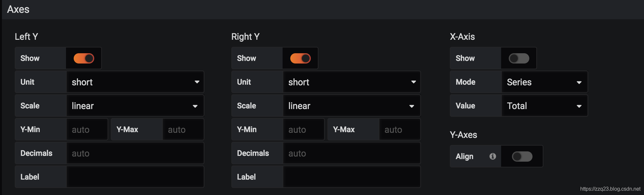Focus the Right Y Decimals field
Viewport: 644px width, 195px height.
click(351, 153)
